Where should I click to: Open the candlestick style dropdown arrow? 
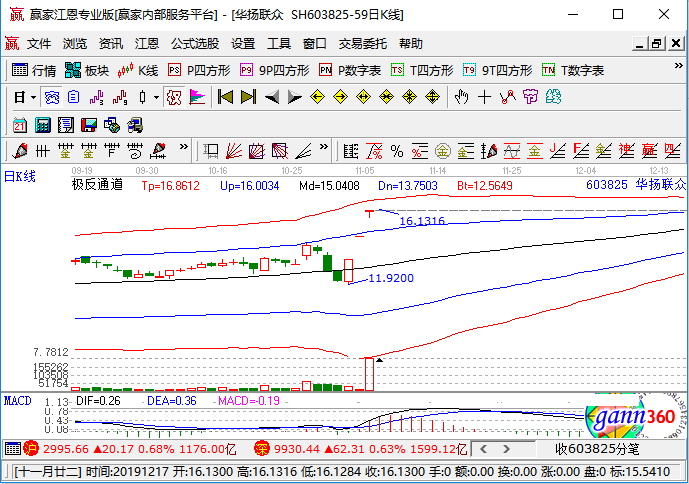[x=156, y=97]
